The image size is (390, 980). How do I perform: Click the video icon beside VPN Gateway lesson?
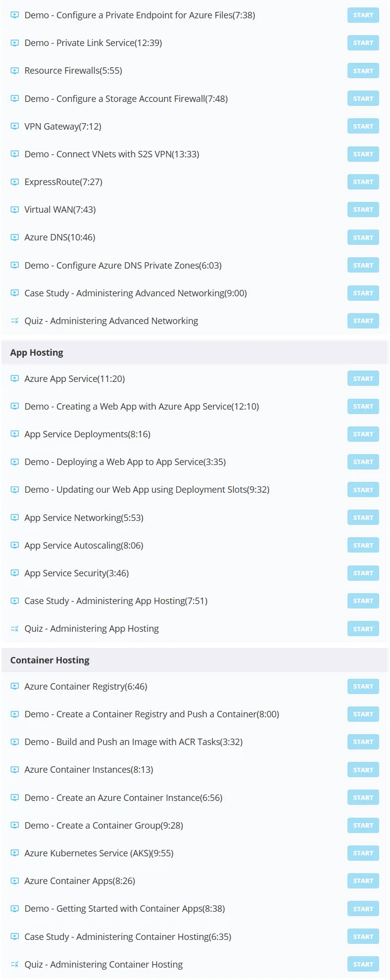point(14,126)
